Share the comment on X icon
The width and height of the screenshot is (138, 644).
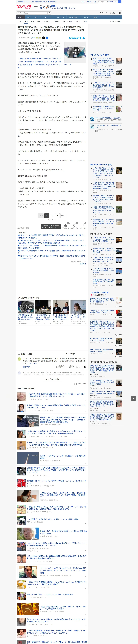[85, 367]
